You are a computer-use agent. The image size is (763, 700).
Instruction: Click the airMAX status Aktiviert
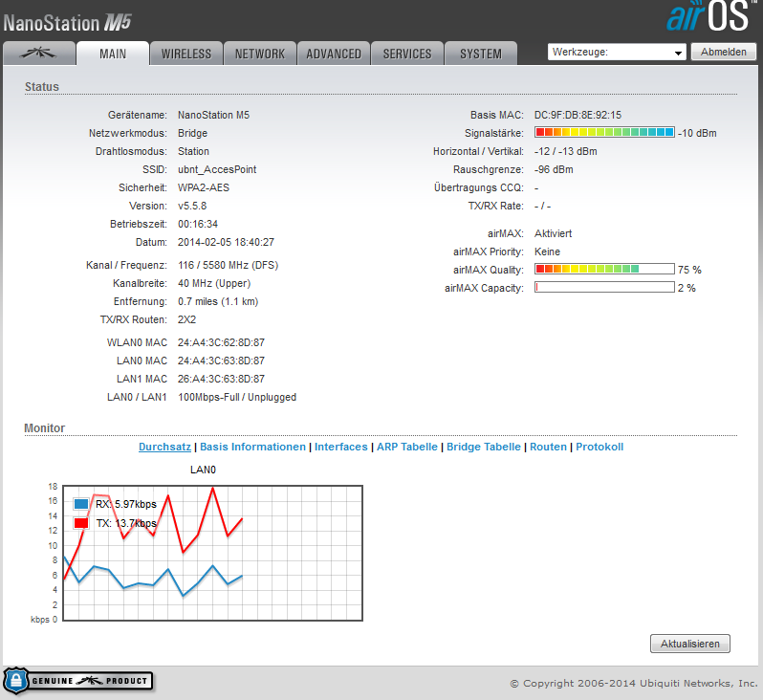tap(553, 233)
